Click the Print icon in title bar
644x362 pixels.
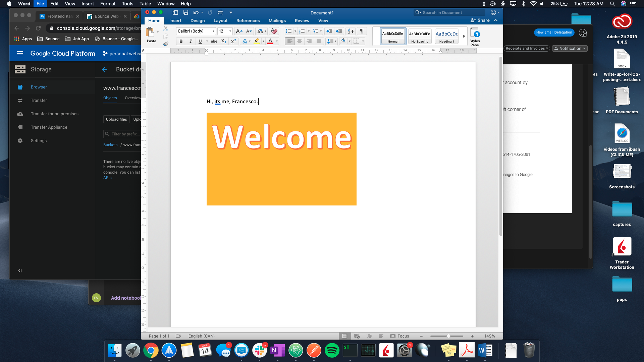pyautogui.click(x=220, y=12)
